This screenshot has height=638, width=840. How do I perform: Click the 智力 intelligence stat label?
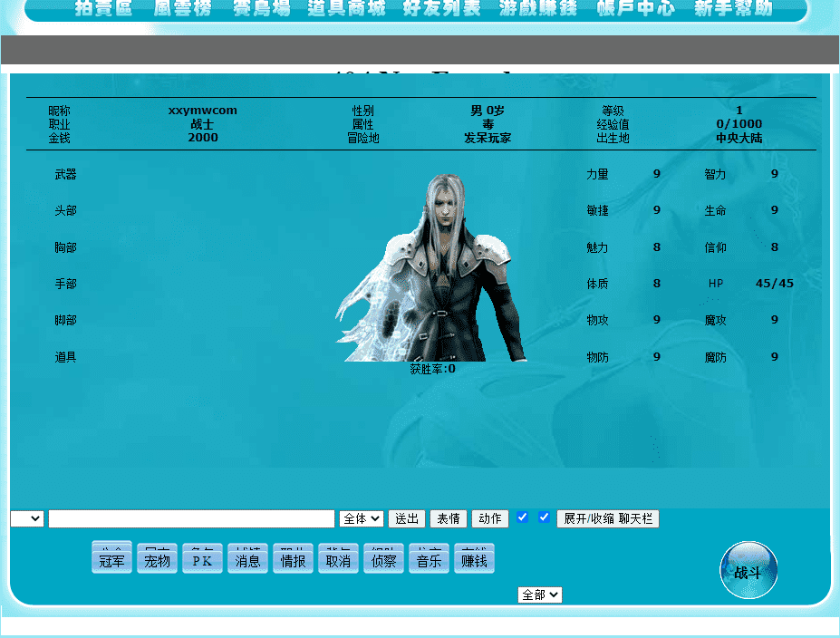(715, 174)
